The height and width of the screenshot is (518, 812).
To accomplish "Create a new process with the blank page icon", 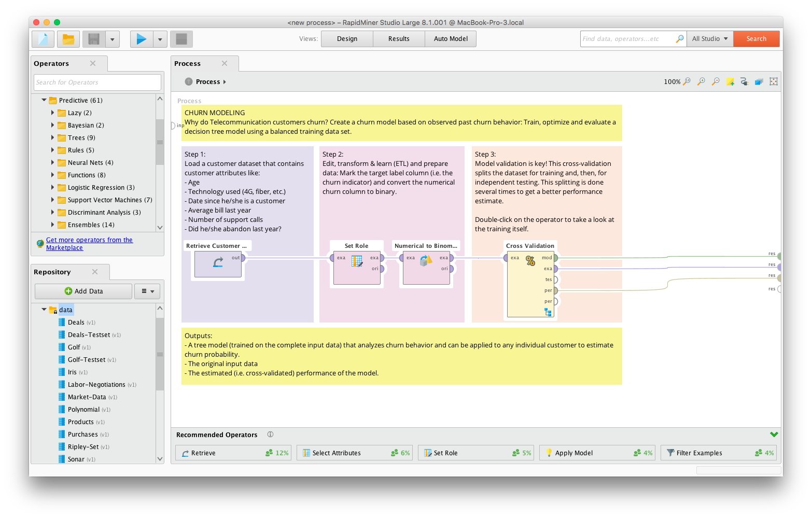I will coord(43,39).
